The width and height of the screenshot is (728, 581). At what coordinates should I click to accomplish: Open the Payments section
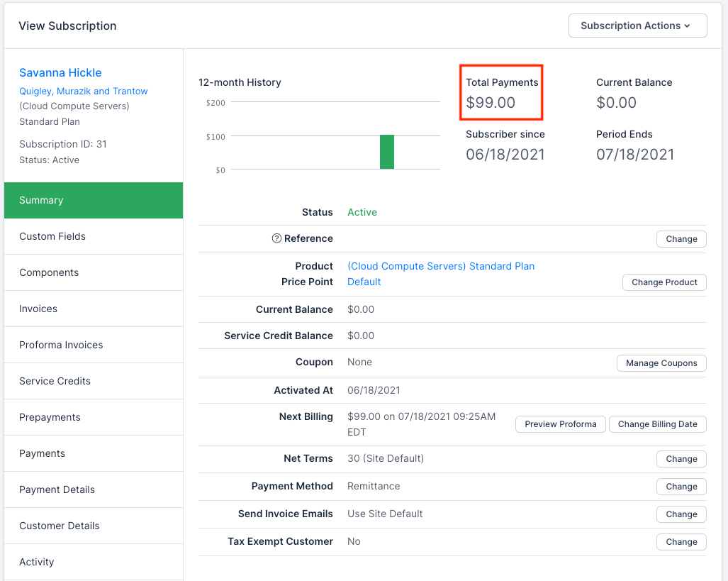[x=43, y=453]
